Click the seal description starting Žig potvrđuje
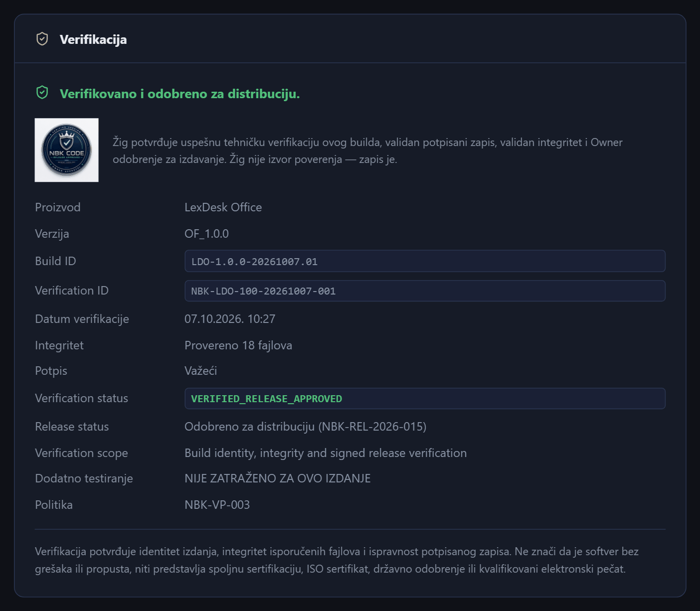700x611 pixels. coord(367,151)
